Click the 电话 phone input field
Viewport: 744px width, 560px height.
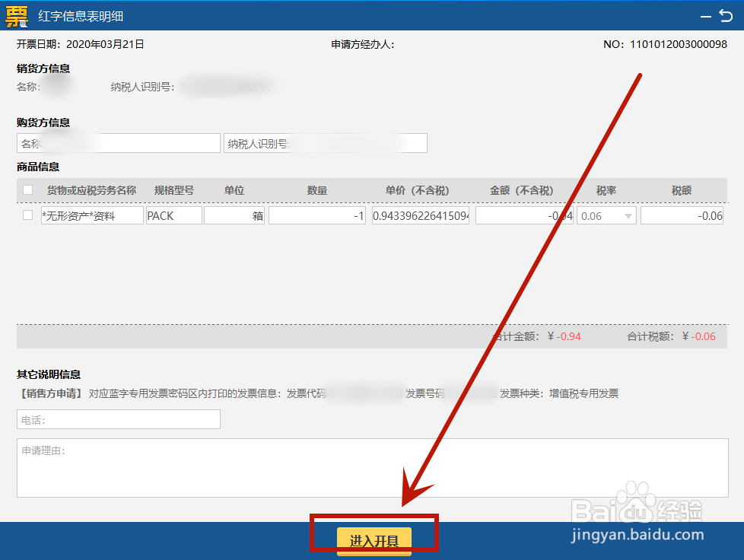click(x=118, y=419)
